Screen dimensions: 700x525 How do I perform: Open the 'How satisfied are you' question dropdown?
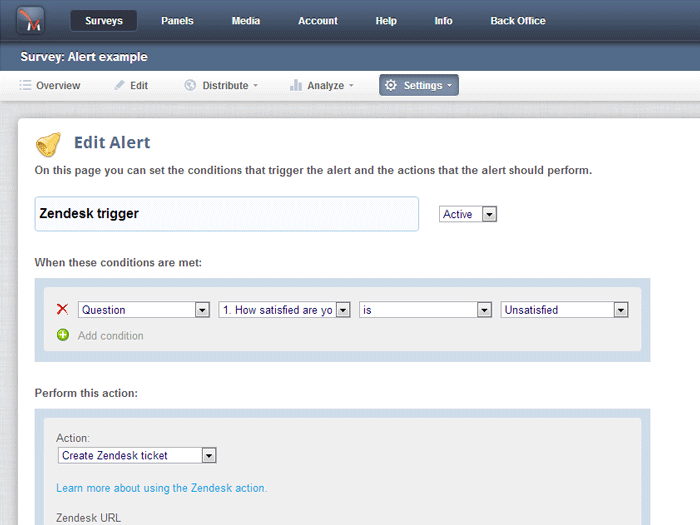284,310
